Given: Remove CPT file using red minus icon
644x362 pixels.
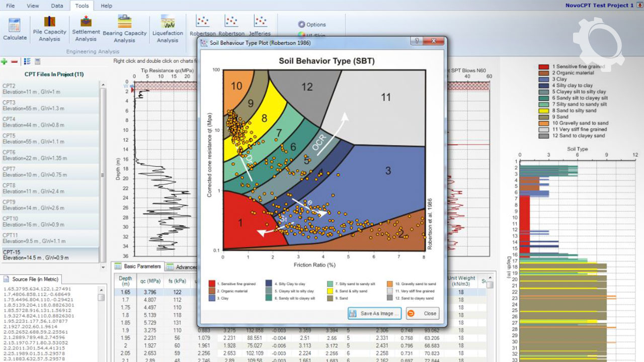Looking at the screenshot, I should pyautogui.click(x=15, y=61).
